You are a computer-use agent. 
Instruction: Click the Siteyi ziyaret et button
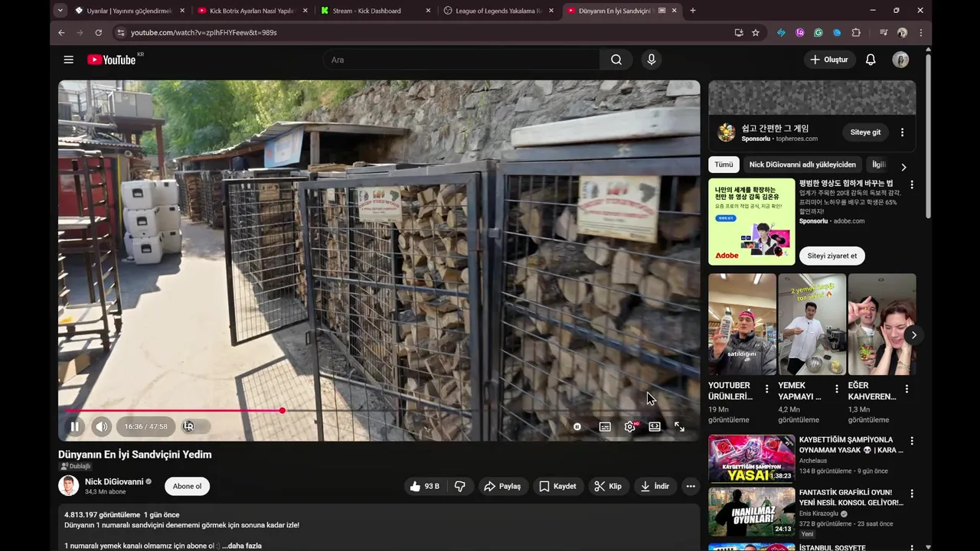[x=831, y=256]
